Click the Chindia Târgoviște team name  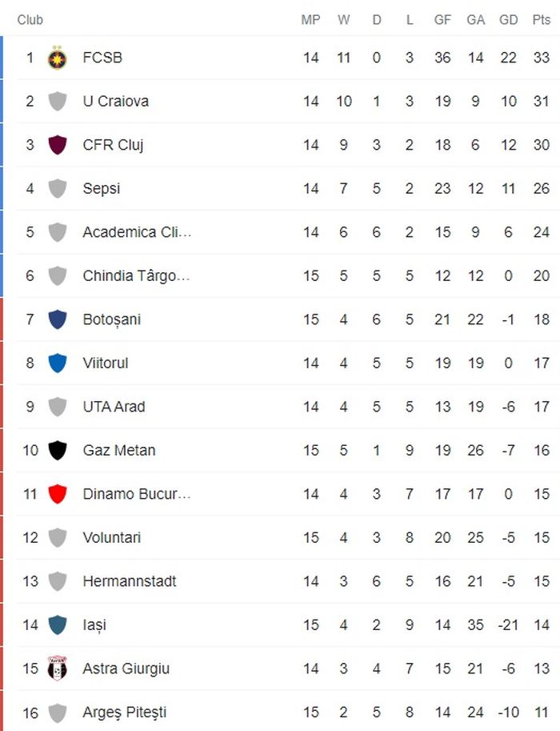pyautogui.click(x=137, y=276)
